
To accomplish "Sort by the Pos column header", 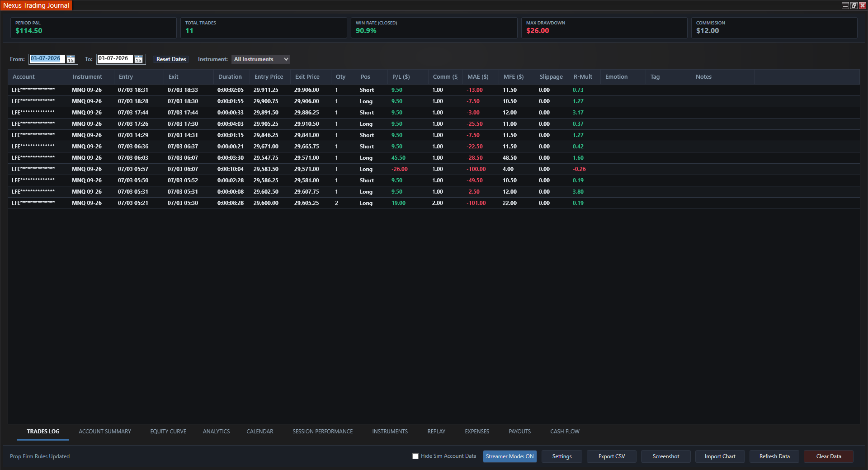I will [x=372, y=77].
